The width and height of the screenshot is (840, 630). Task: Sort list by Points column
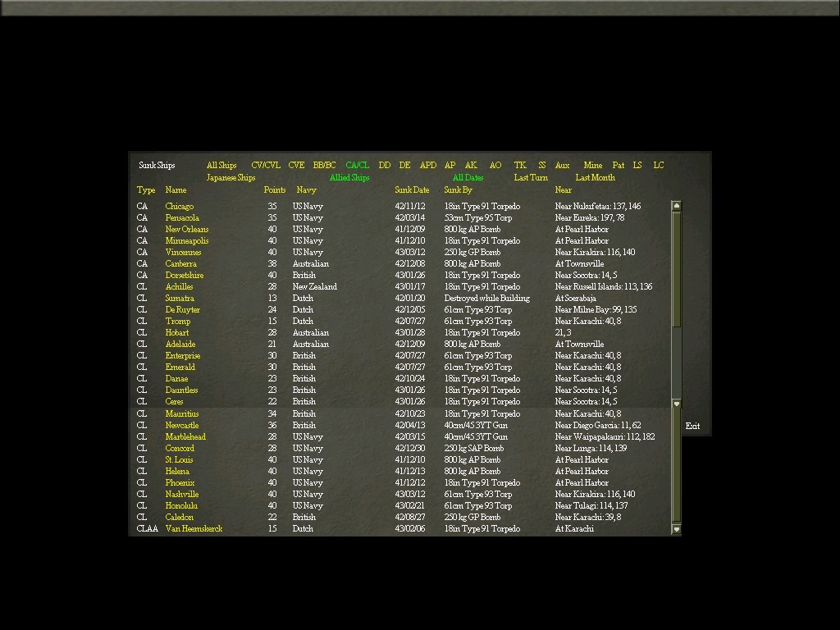pos(274,189)
